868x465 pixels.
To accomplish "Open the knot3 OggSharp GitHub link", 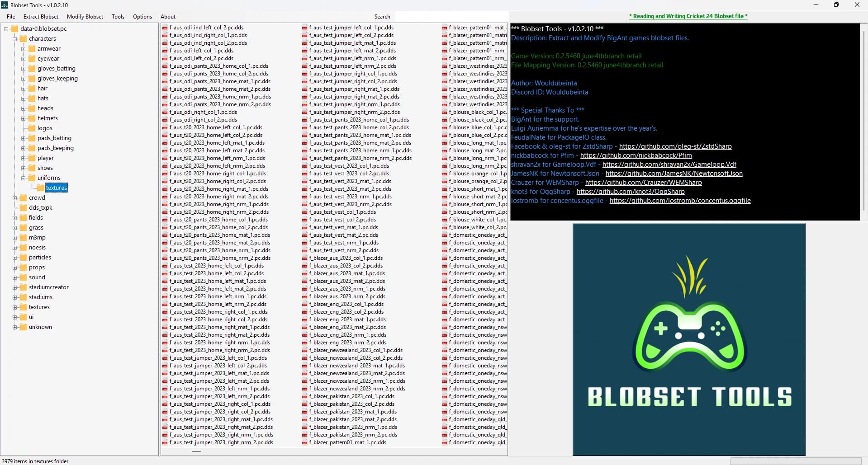I will (631, 192).
